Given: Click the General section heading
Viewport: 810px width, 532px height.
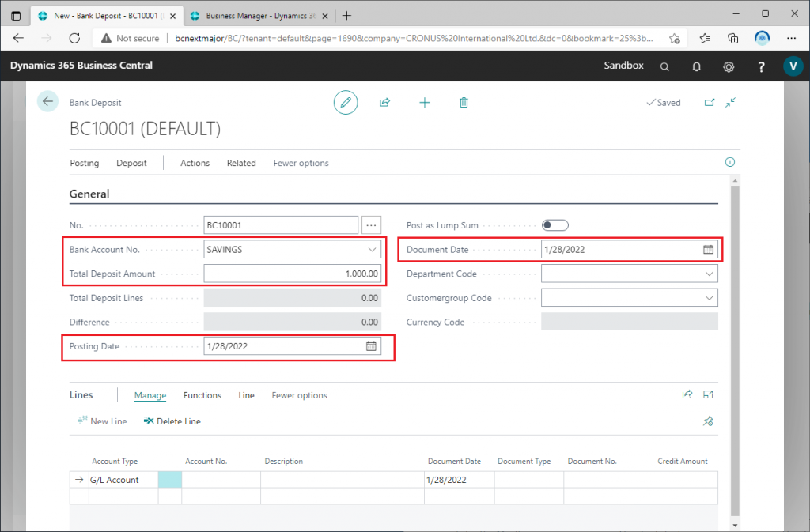Looking at the screenshot, I should 89,194.
